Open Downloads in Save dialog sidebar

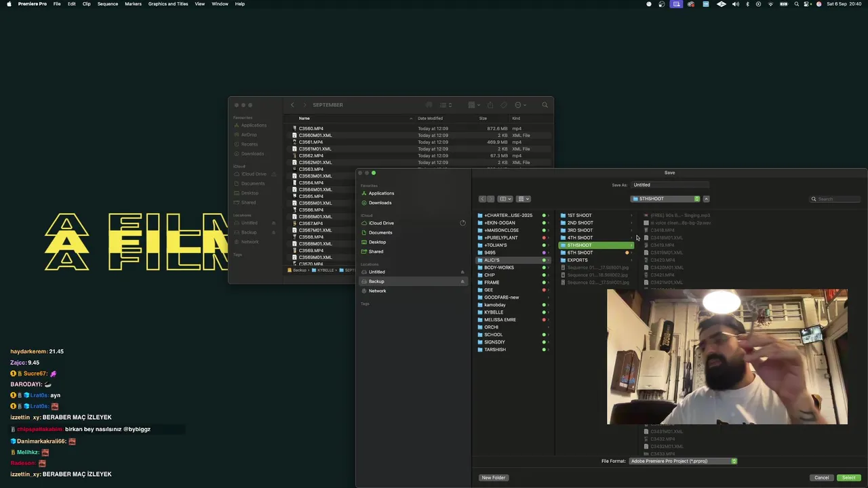pyautogui.click(x=380, y=203)
